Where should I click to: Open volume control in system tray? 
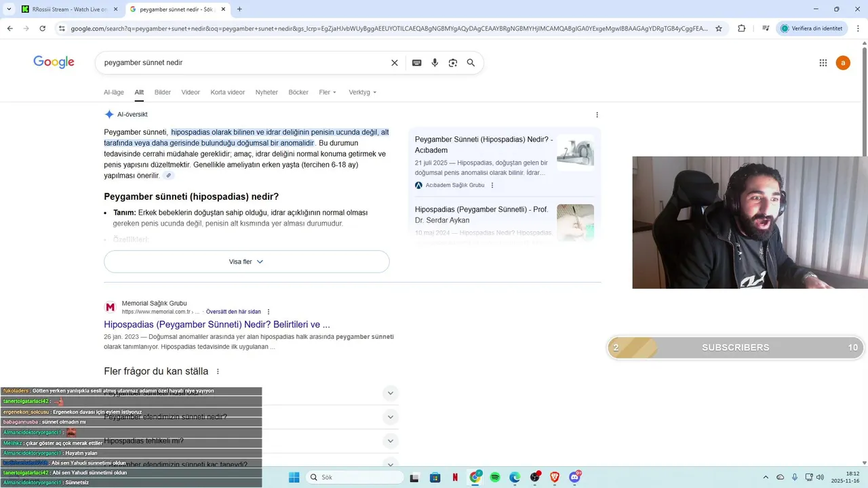(x=819, y=477)
